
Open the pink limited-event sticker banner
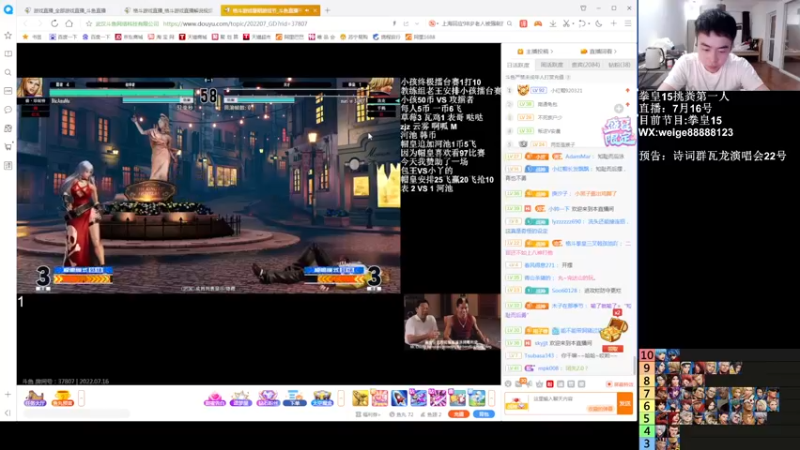point(618,132)
